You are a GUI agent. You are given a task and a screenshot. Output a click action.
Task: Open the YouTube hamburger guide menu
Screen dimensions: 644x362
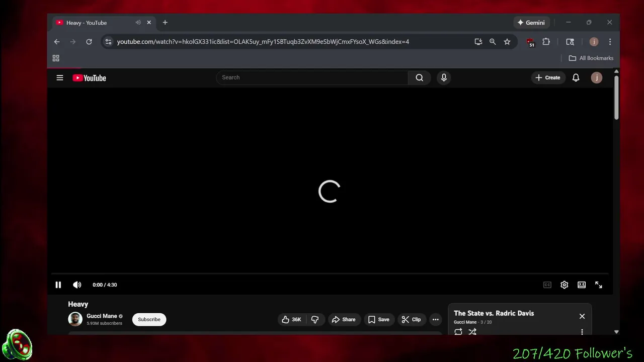click(60, 77)
